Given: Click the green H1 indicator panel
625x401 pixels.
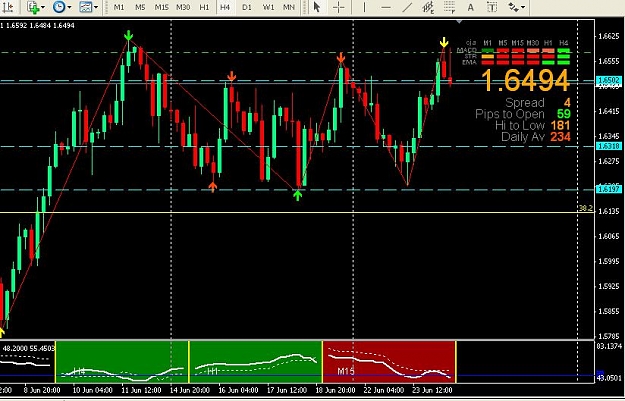Looking at the screenshot, I should (x=256, y=362).
